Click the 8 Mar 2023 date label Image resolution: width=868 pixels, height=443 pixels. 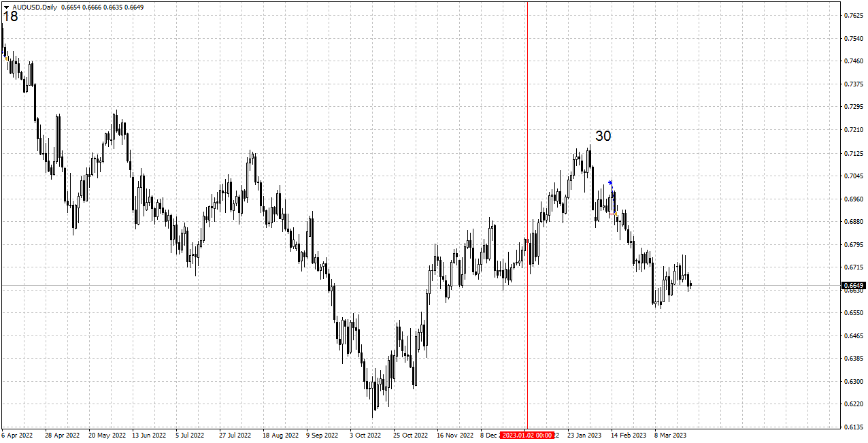(x=671, y=435)
